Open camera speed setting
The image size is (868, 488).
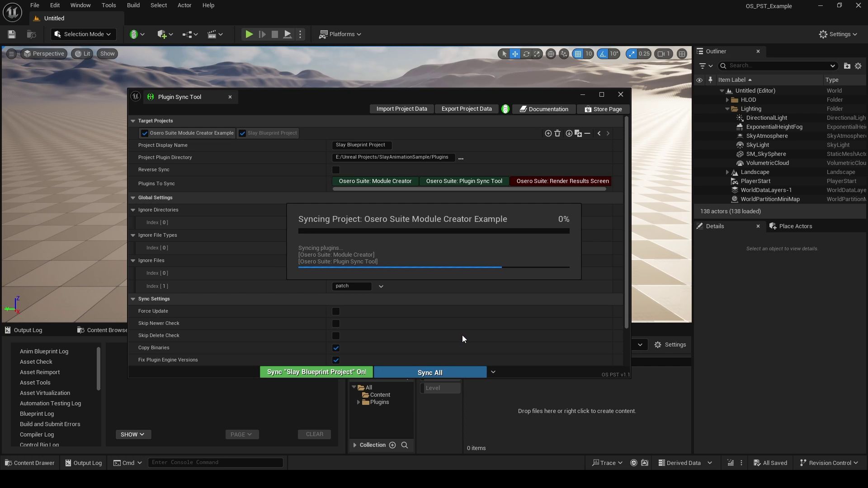click(664, 54)
